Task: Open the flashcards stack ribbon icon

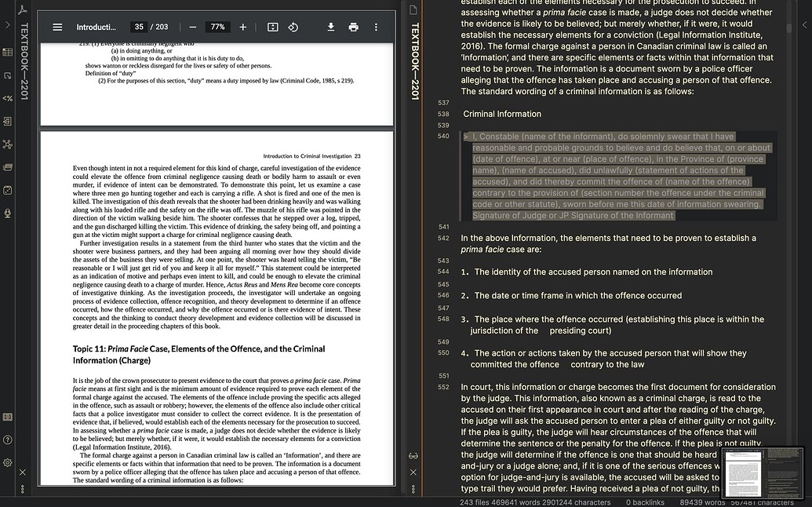Action: 7,167
